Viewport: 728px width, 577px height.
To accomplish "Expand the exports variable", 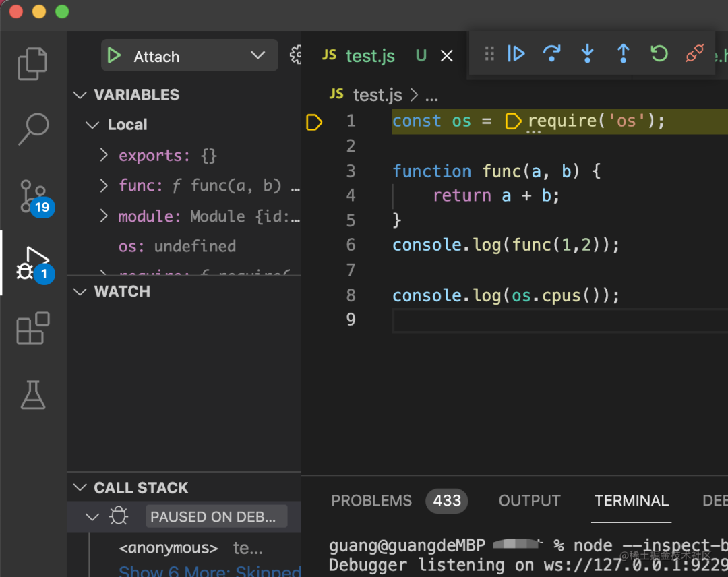I will (x=104, y=155).
